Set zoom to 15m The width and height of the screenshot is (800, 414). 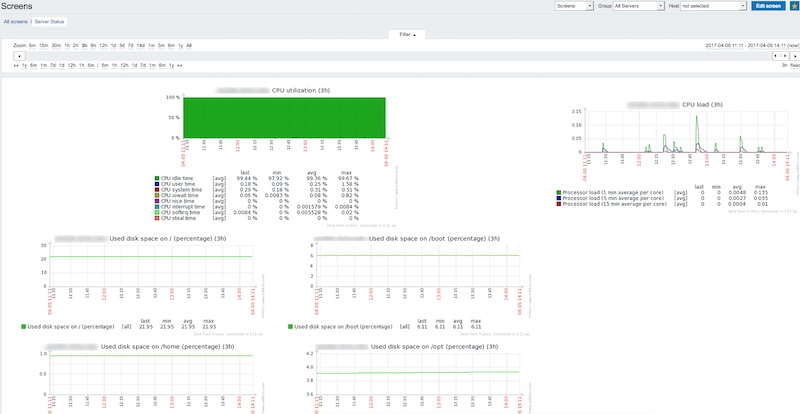[x=44, y=45]
